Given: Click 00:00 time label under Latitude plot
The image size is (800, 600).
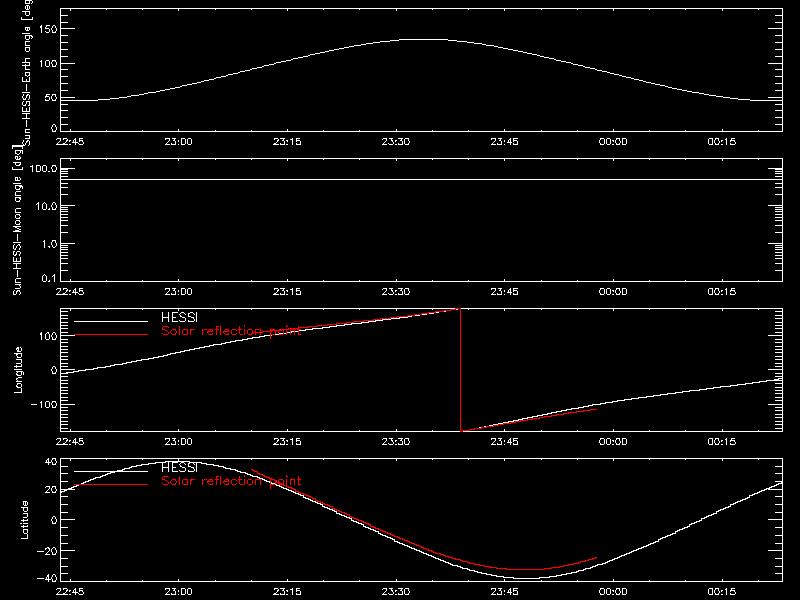Looking at the screenshot, I should pos(613,591).
